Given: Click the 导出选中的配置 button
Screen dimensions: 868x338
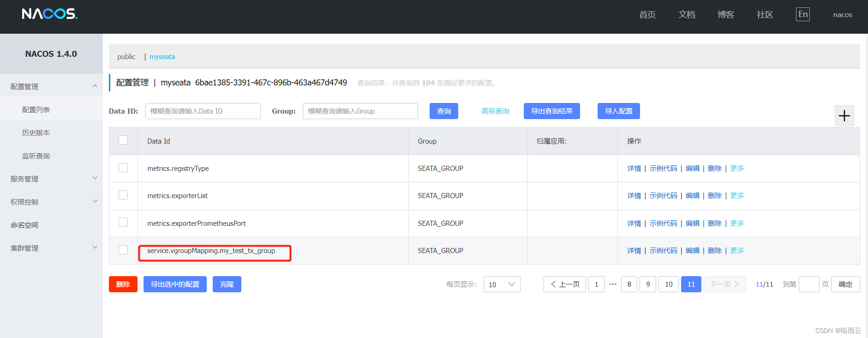Looking at the screenshot, I should [x=175, y=284].
